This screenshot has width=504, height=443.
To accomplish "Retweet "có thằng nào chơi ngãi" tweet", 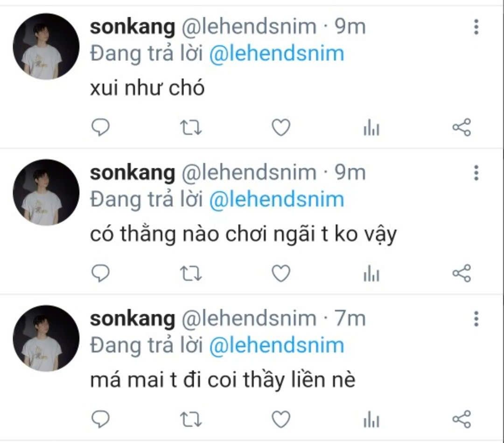I will click(x=190, y=273).
